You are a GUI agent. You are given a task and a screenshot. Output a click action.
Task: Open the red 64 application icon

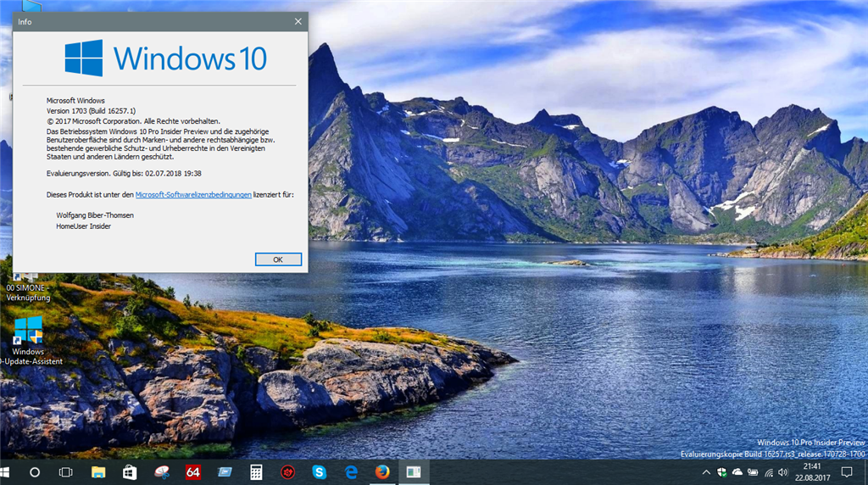point(192,472)
